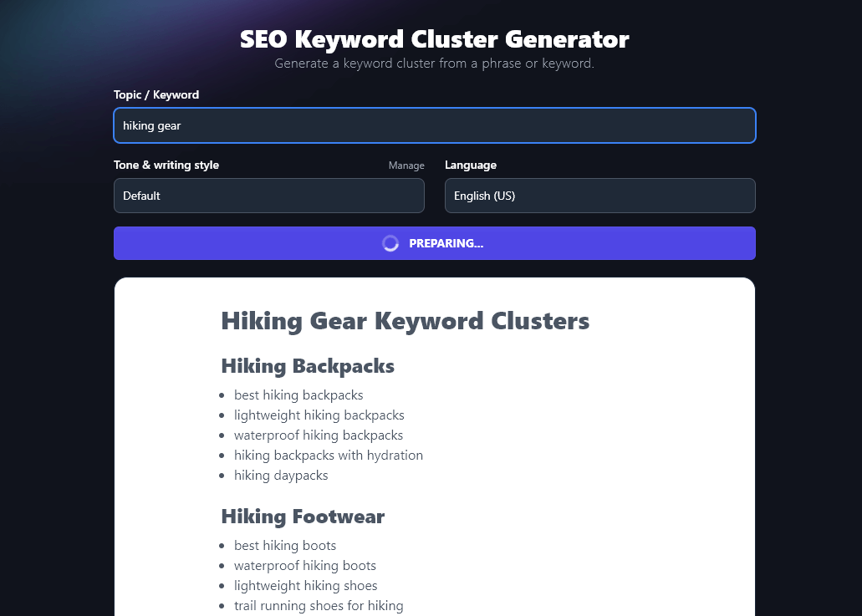Select the keyword 'best hiking backpacks'
Screen dimensions: 862x616
[298, 395]
